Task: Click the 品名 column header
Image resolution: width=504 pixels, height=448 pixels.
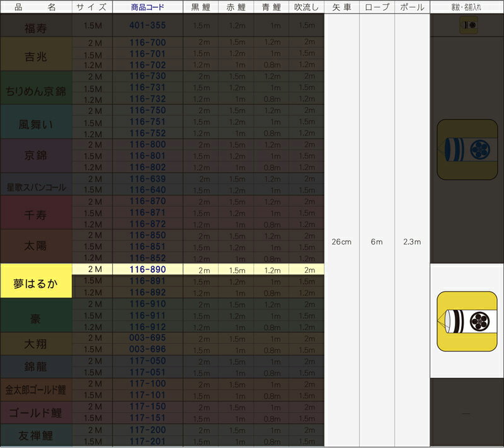Action: [x=36, y=8]
